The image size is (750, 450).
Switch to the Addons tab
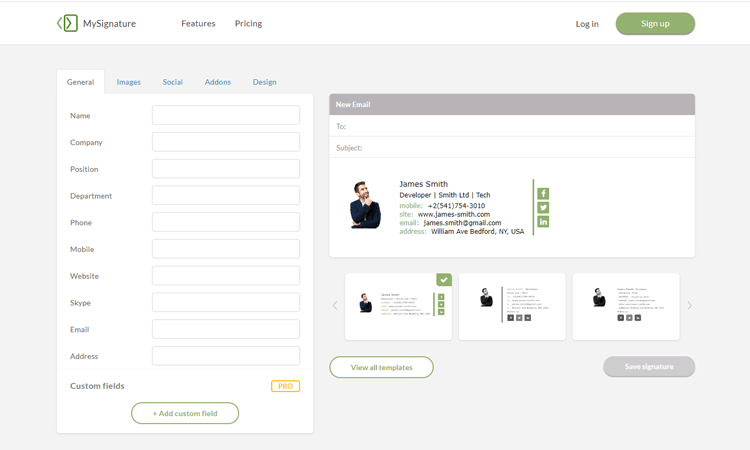pyautogui.click(x=218, y=82)
